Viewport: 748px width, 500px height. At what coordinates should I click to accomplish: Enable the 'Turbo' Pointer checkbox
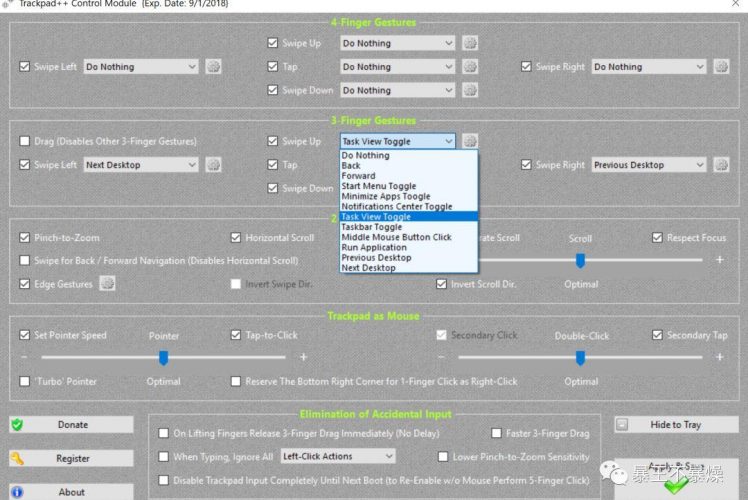(25, 381)
